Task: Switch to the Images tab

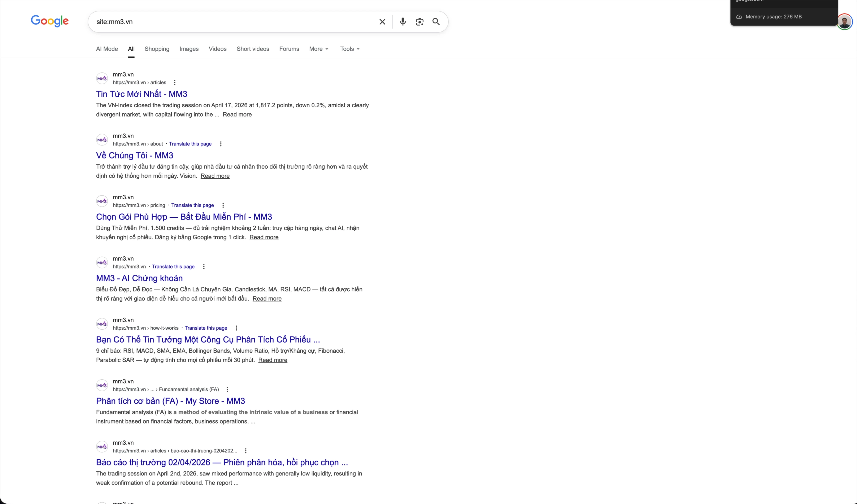Action: (189, 49)
